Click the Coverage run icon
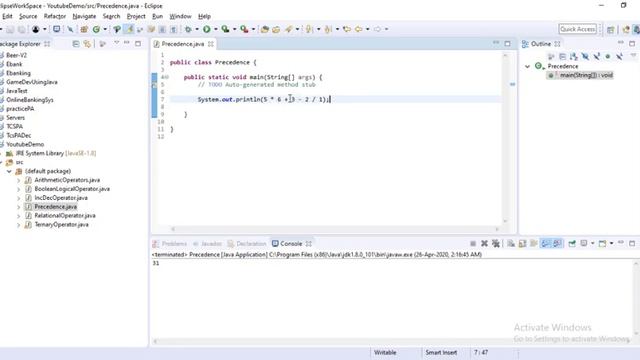The width and height of the screenshot is (640, 360). [x=225, y=29]
